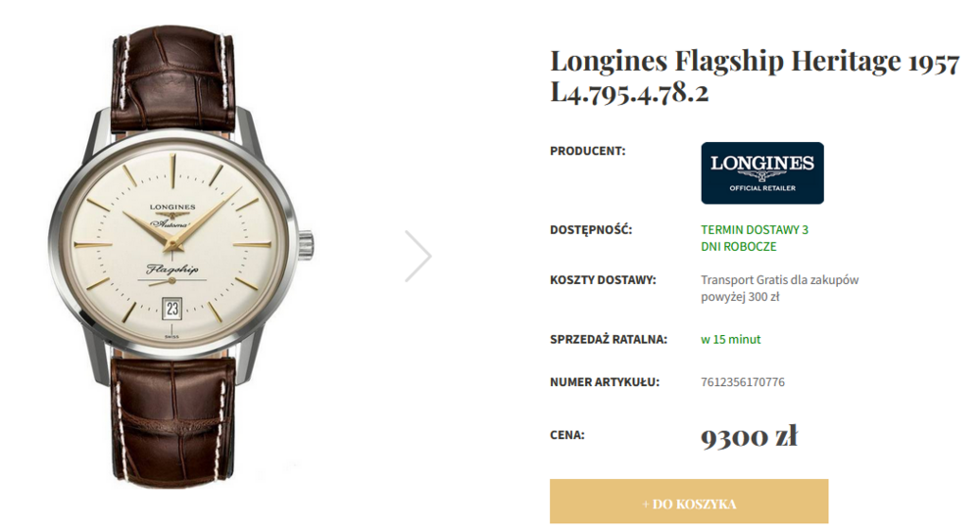Open the product title Longines Flagship Heritage 1957
Viewport: 980px width, 531px height.
tap(754, 61)
